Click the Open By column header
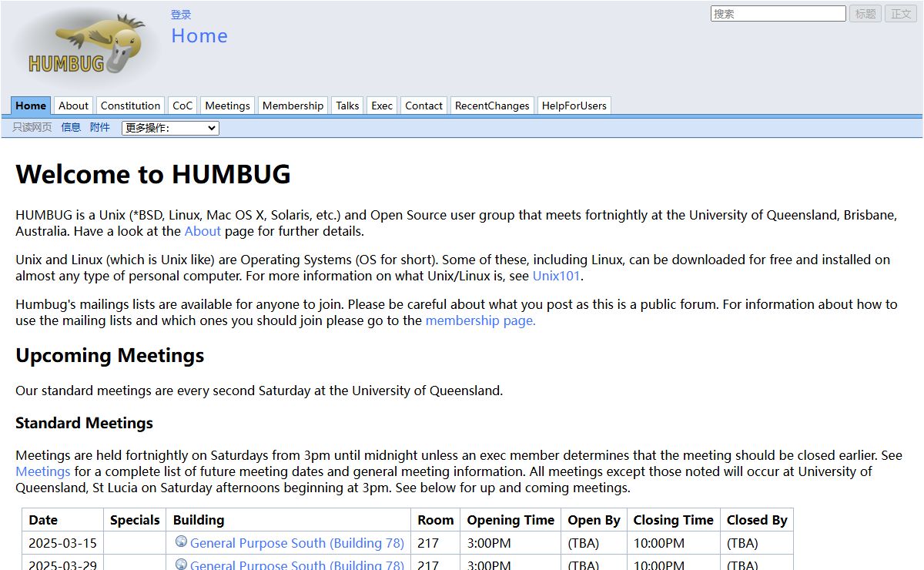 click(594, 520)
